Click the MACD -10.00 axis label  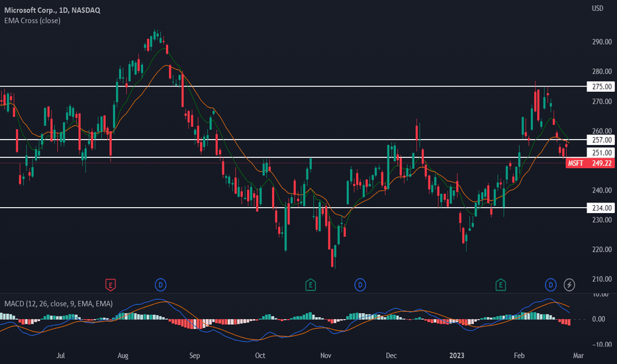[x=600, y=344]
